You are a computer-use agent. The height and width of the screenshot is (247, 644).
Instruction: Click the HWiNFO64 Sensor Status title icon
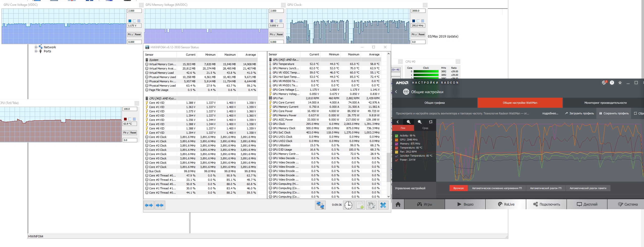[x=147, y=47]
